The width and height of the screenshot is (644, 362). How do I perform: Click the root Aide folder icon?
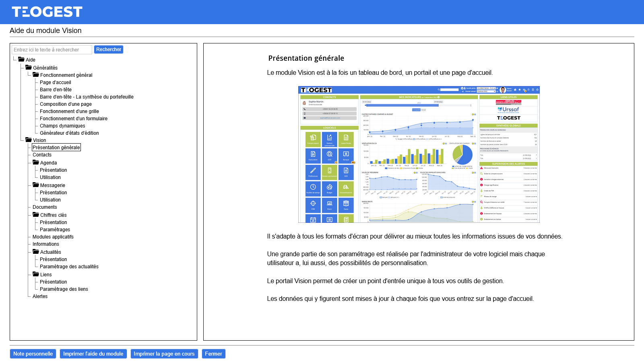pyautogui.click(x=21, y=60)
